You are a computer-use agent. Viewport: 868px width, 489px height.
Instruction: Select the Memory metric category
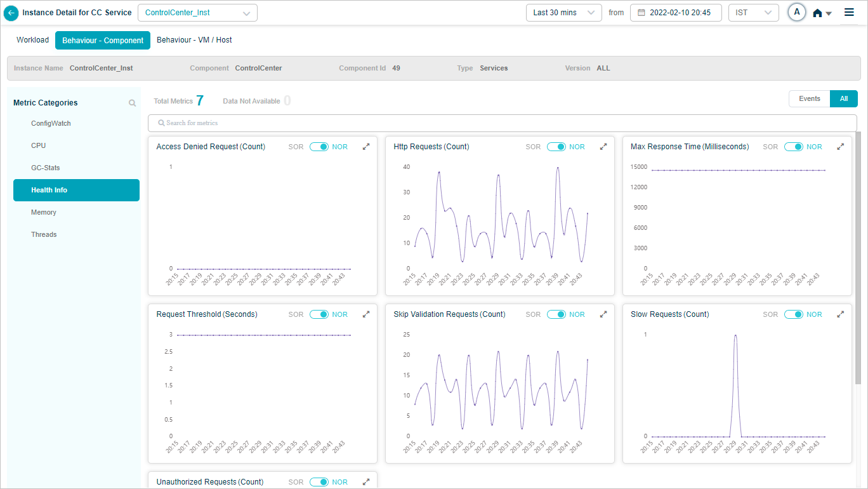[x=44, y=212]
